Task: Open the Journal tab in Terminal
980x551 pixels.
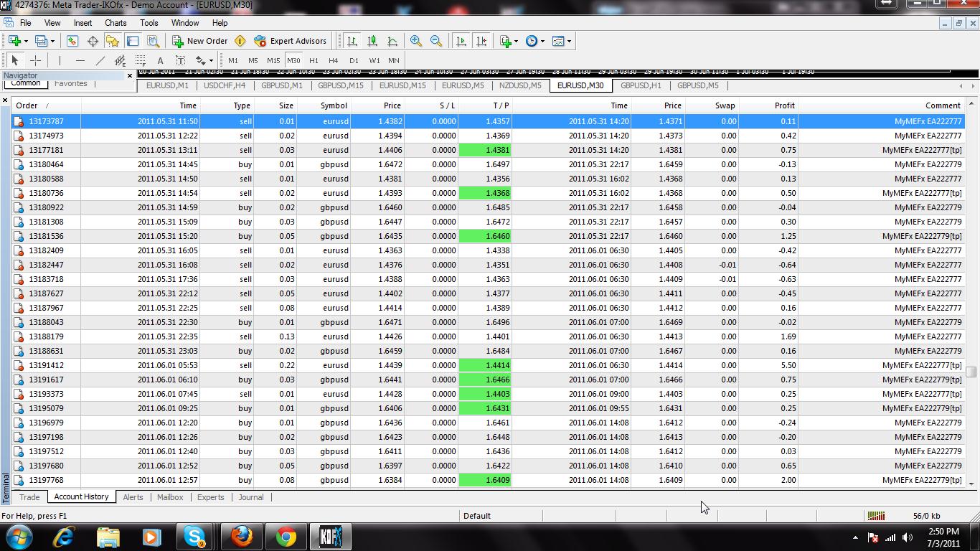Action: 251,497
